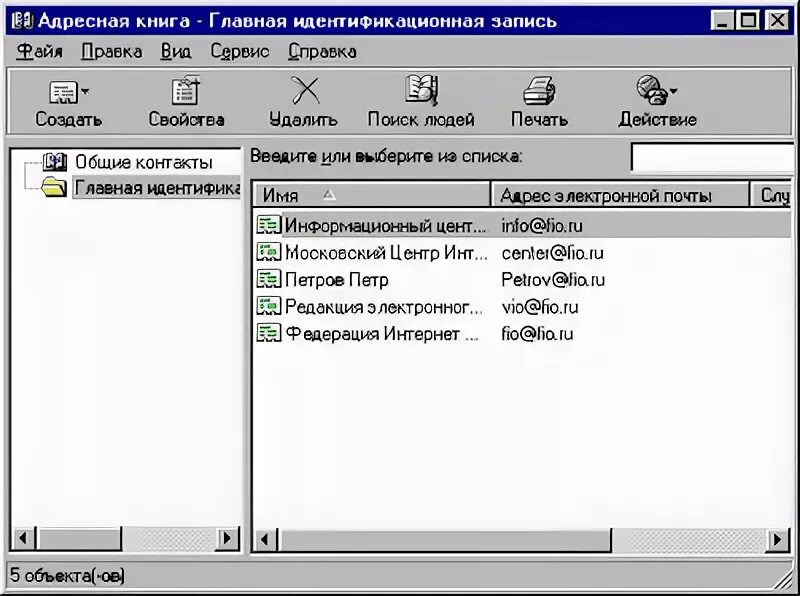This screenshot has height=596, width=800.
Task: Open the Файл menu
Action: pos(39,52)
